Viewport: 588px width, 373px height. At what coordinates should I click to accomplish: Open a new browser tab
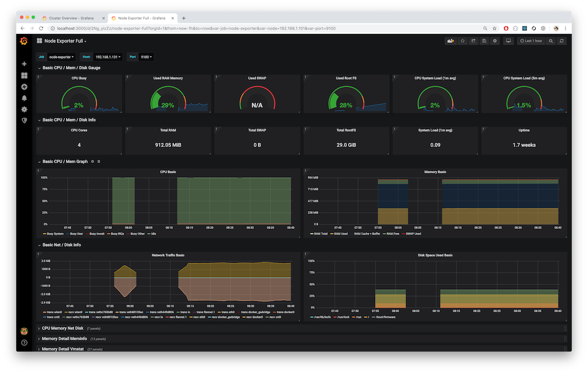point(184,18)
